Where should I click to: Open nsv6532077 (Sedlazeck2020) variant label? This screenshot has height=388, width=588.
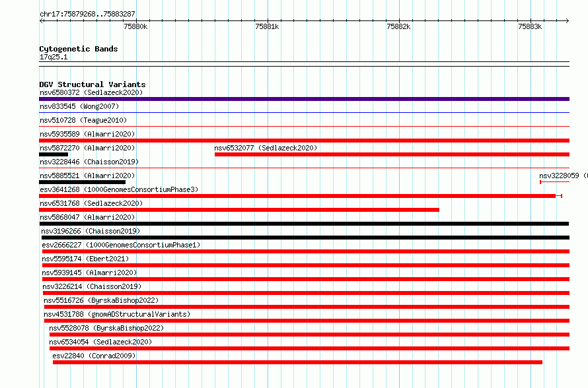[x=266, y=148]
